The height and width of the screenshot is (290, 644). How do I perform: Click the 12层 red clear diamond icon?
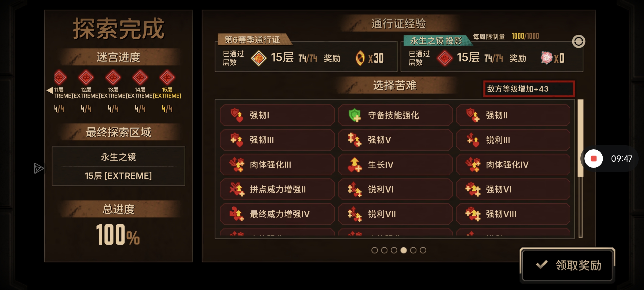(x=86, y=77)
